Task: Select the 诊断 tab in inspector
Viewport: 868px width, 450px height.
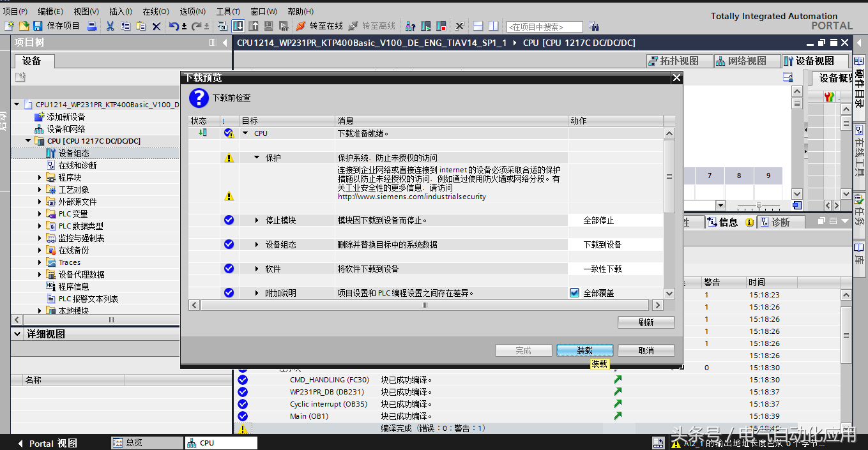Action: (x=780, y=222)
